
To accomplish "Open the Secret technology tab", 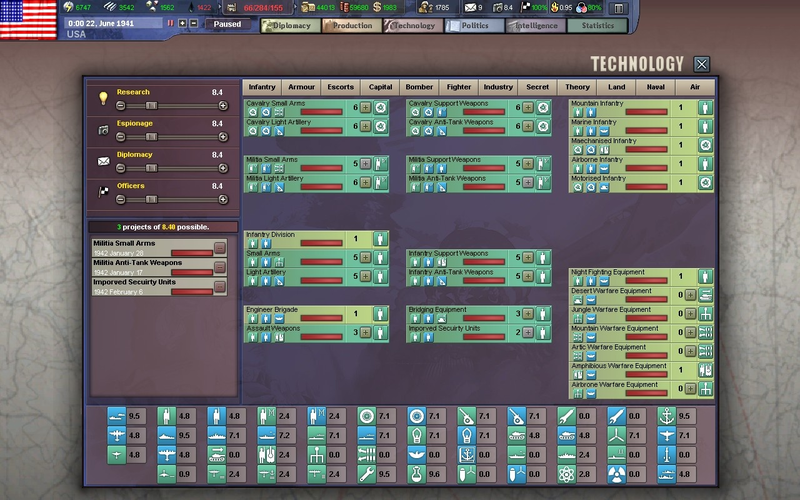I will pos(538,87).
